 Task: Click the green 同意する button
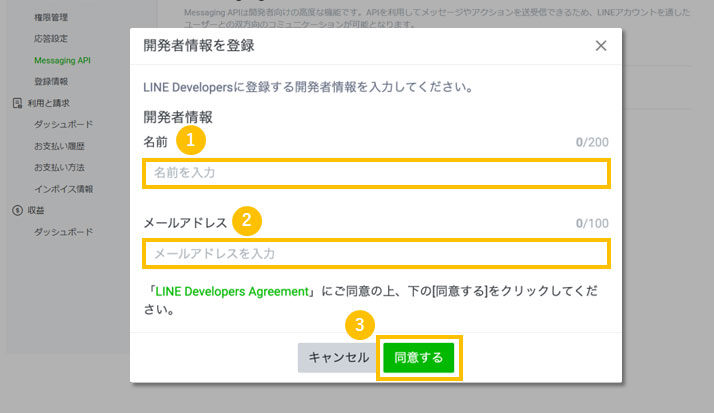419,357
